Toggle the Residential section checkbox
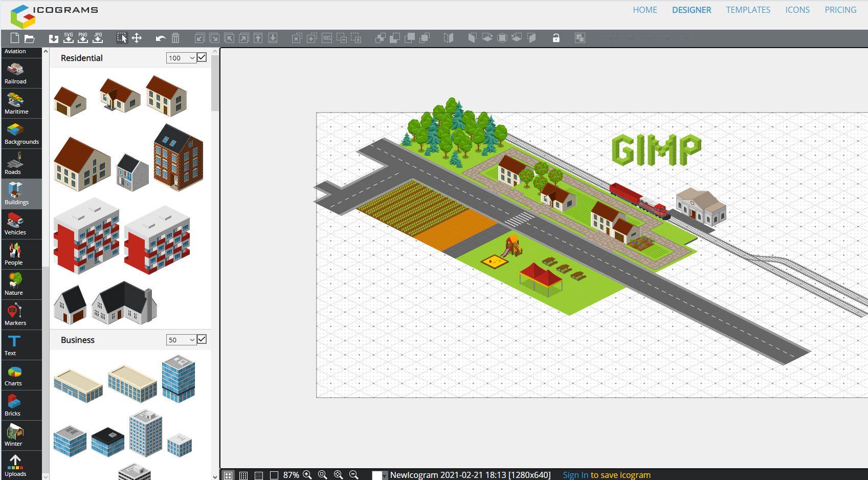 pos(202,57)
